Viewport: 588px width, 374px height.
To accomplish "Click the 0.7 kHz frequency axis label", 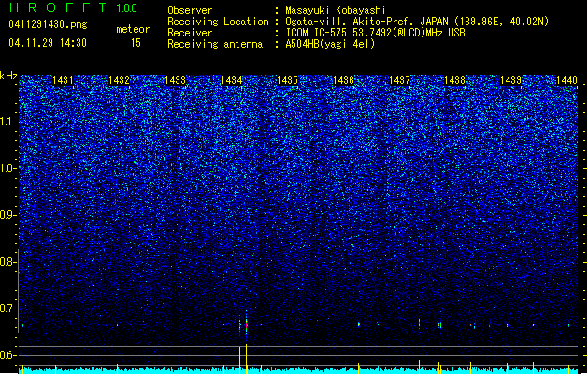I will point(7,309).
